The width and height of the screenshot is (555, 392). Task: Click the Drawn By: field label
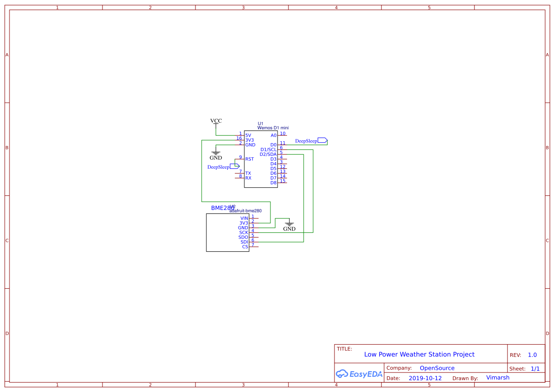pyautogui.click(x=465, y=378)
